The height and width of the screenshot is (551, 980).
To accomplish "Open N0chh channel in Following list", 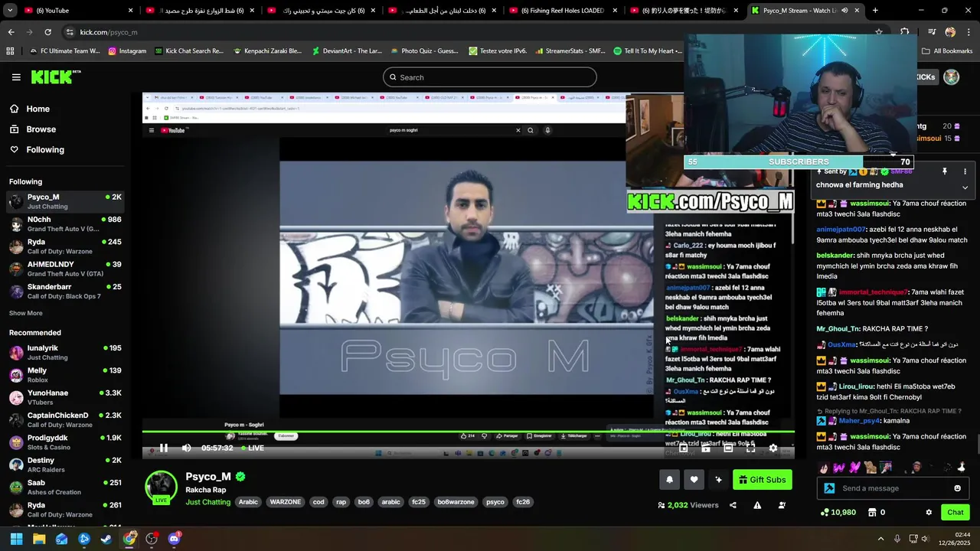I will click(65, 224).
